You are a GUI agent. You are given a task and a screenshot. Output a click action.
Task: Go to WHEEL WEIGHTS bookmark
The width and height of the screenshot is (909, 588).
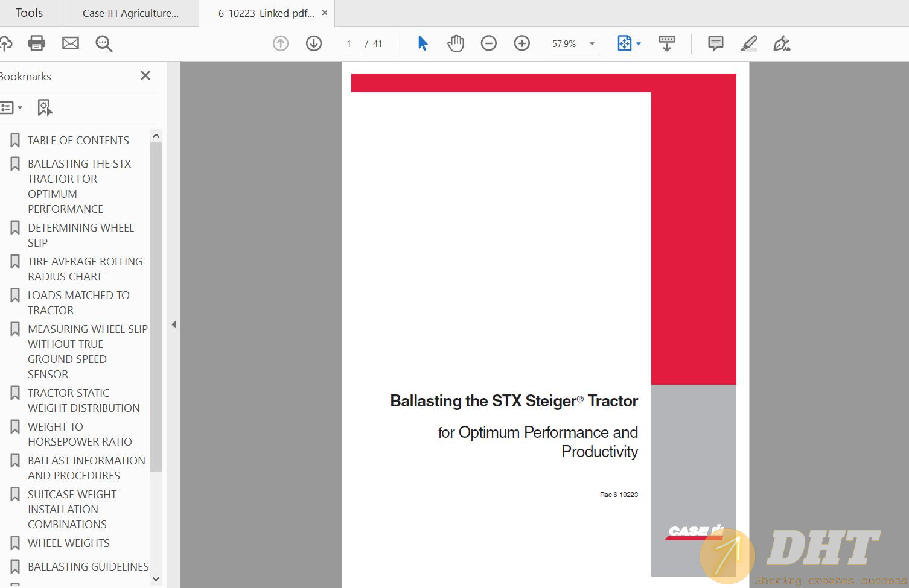(69, 543)
